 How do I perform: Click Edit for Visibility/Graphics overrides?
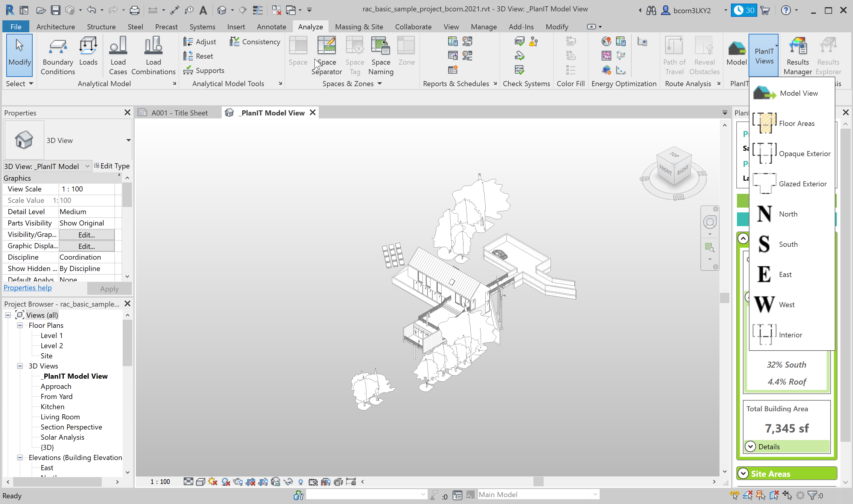[x=86, y=235]
